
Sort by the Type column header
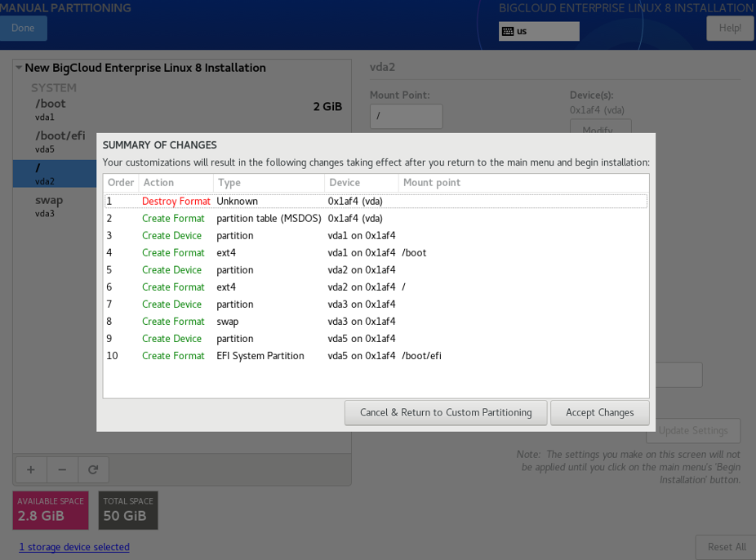(x=269, y=183)
